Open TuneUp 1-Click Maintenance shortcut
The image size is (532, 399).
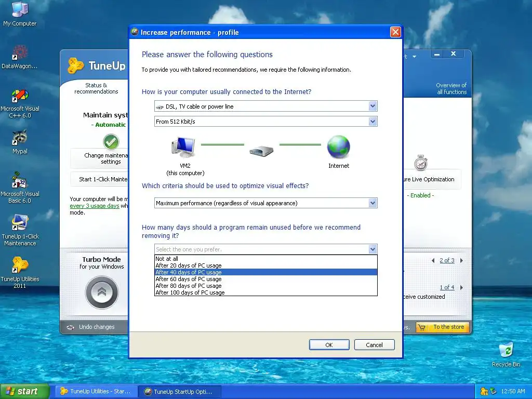[x=20, y=230]
